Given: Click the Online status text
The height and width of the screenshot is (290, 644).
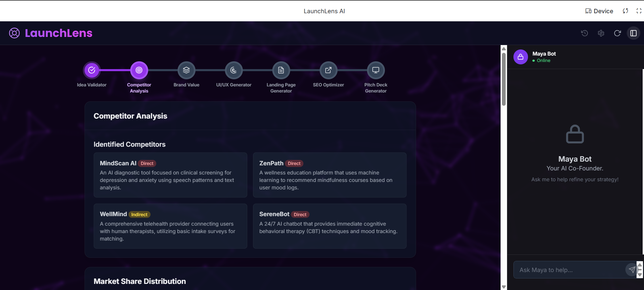Looking at the screenshot, I should [544, 60].
